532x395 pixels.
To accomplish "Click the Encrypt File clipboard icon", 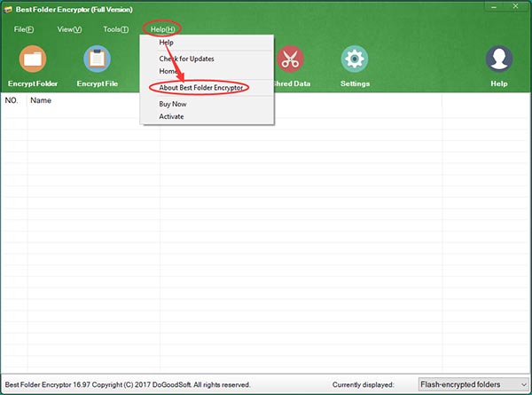I will coord(97,59).
